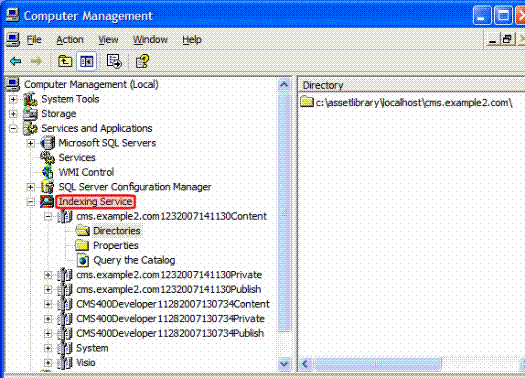The width and height of the screenshot is (525, 378).
Task: Click the menu bar console system icon
Action: [x=13, y=40]
